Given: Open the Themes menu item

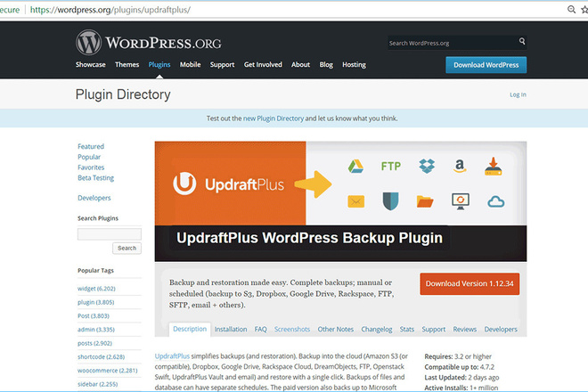Looking at the screenshot, I should pyautogui.click(x=127, y=64).
